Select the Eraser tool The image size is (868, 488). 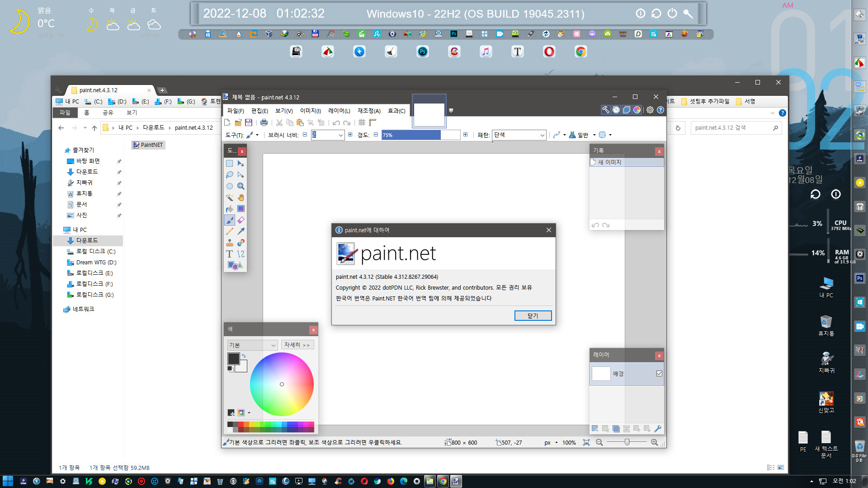pyautogui.click(x=241, y=220)
